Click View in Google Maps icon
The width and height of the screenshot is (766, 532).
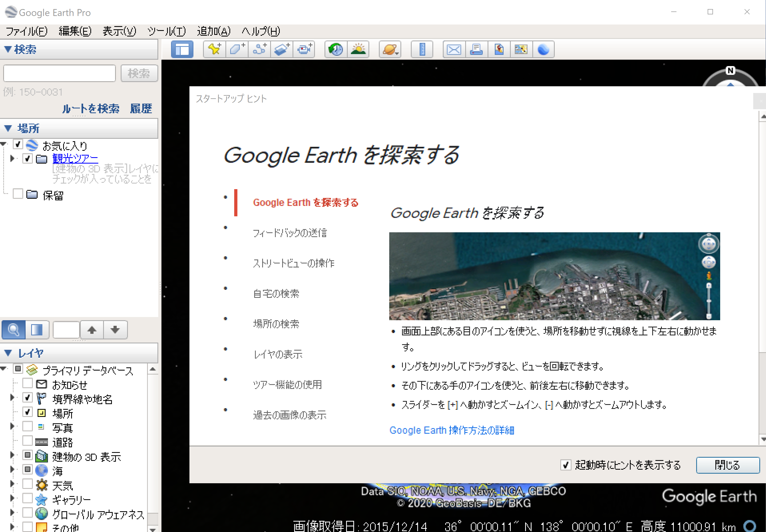click(521, 49)
